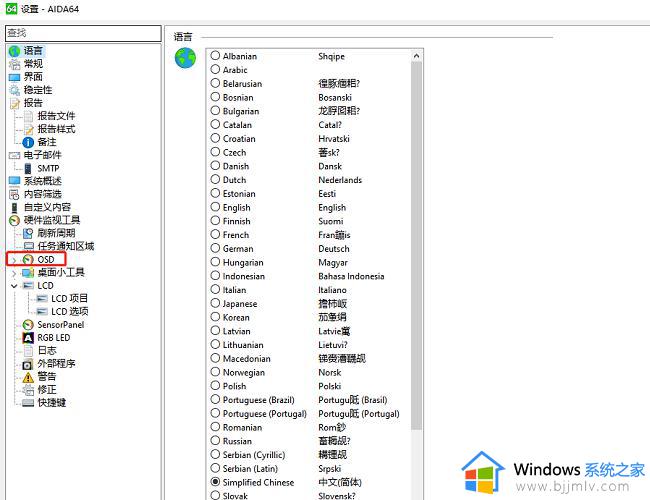Click the 内容筛选 icon
650x500 pixels.
tap(15, 194)
